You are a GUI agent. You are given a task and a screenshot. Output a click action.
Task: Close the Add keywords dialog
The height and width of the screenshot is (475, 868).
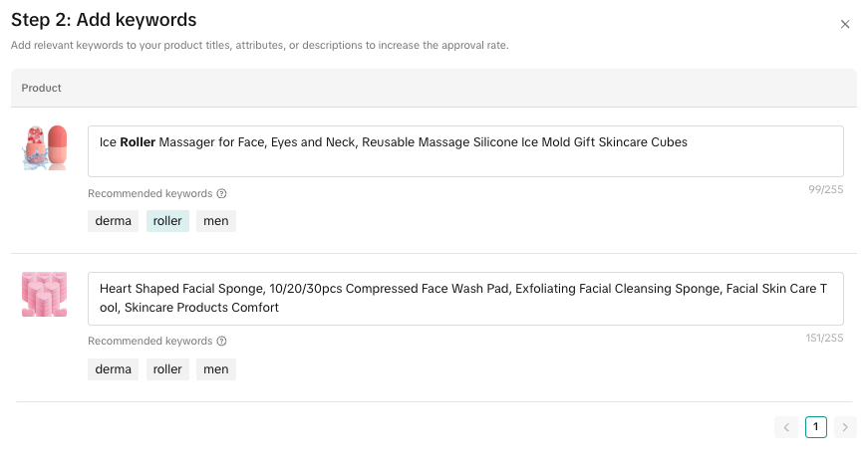click(845, 24)
